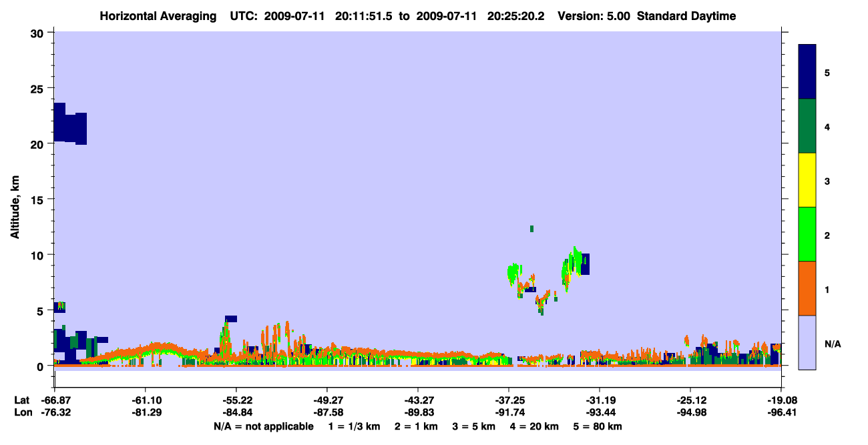
Task: Click the latitude label -61.10
Action: [146, 400]
